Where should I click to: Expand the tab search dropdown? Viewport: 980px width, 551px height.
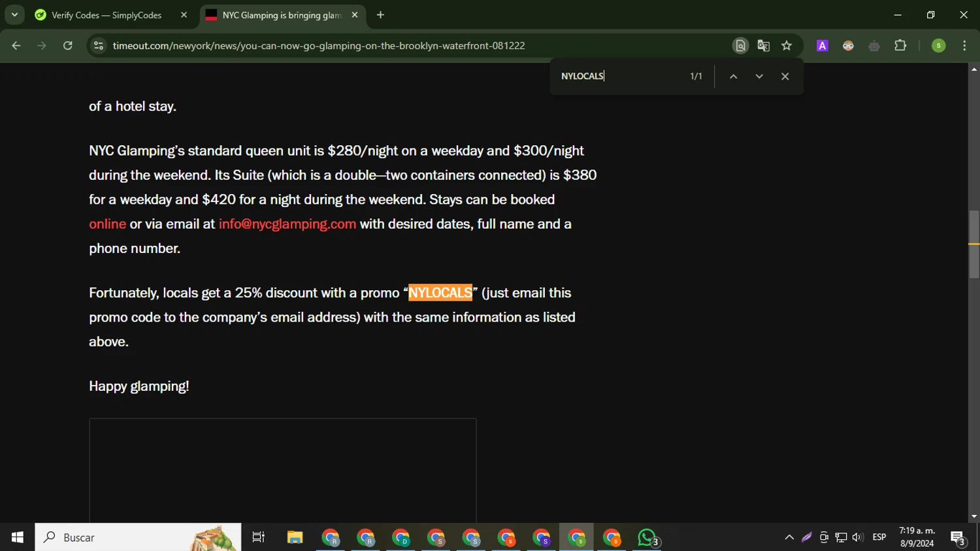coord(14,15)
